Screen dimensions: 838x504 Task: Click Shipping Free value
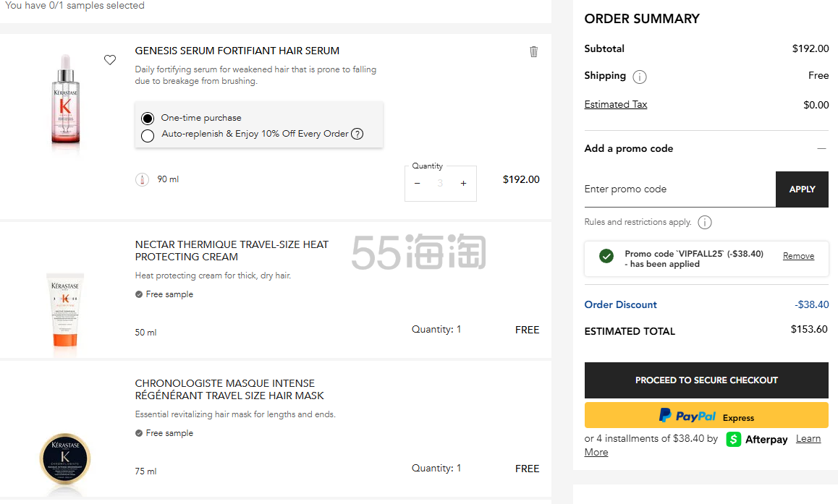[818, 76]
